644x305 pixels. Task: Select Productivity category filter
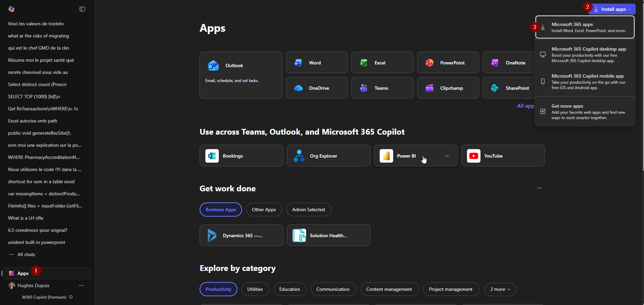(x=218, y=289)
